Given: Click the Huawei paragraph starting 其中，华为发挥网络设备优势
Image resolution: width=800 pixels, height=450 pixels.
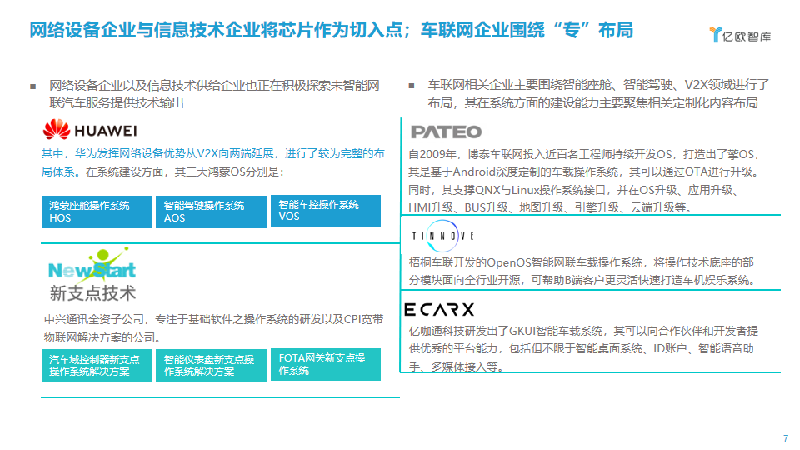Looking at the screenshot, I should [213, 162].
